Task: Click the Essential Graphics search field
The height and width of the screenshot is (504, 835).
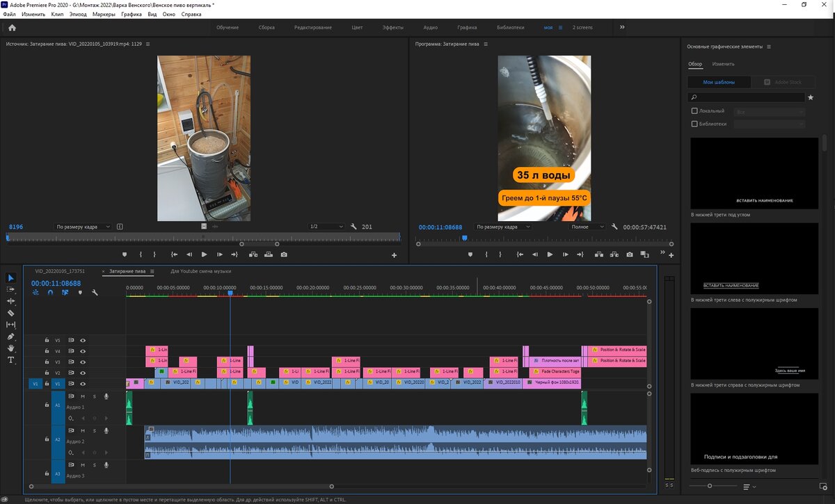Action: (x=745, y=97)
